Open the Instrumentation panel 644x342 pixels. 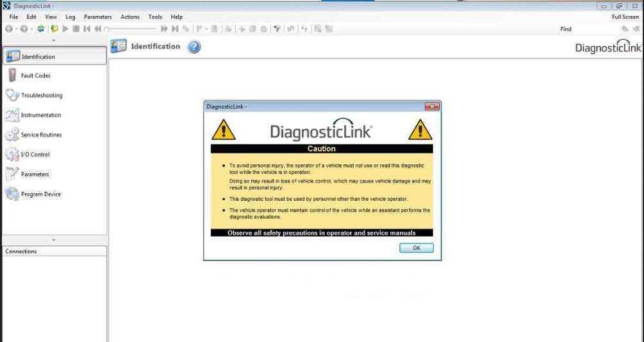pos(54,115)
